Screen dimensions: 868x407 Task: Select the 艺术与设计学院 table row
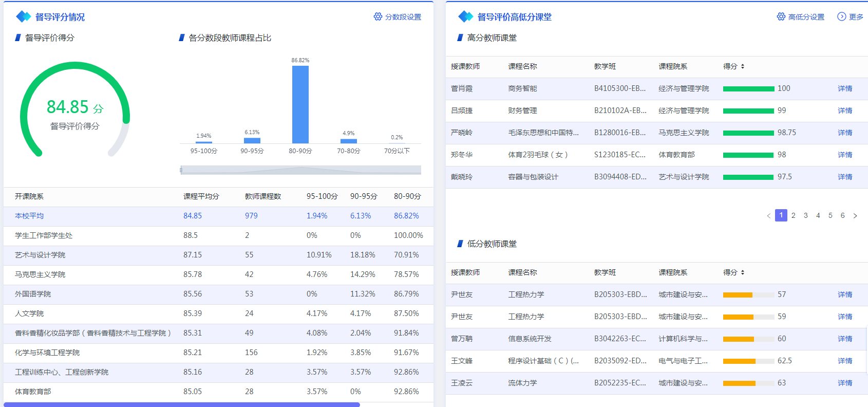click(40, 255)
